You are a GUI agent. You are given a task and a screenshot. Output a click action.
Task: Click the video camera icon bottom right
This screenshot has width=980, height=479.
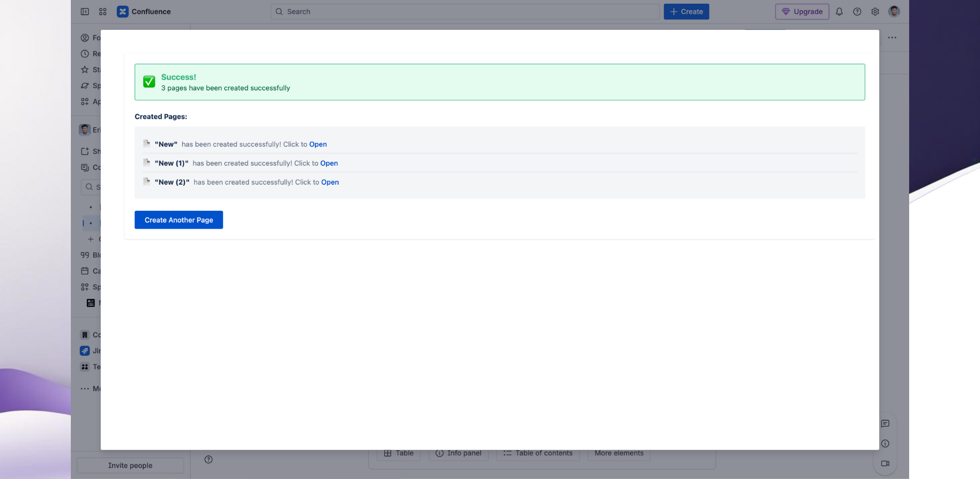[885, 463]
